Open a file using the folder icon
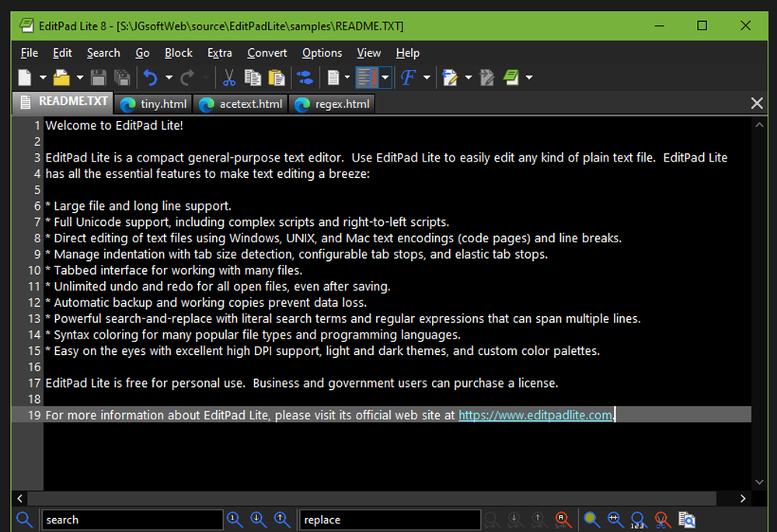This screenshot has height=532, width=777. pyautogui.click(x=61, y=78)
